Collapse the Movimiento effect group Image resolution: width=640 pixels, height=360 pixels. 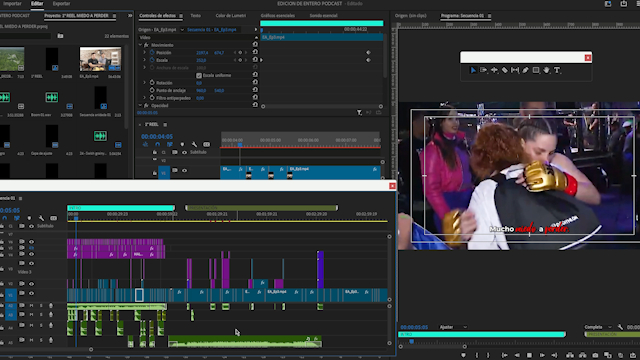tap(140, 45)
